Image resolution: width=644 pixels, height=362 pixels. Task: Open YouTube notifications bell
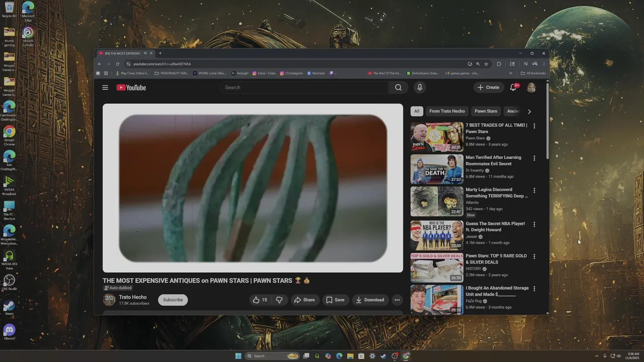[513, 87]
